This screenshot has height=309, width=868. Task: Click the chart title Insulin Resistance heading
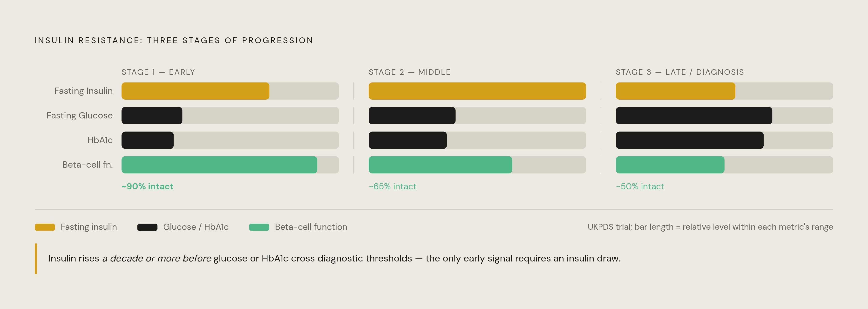point(174,41)
